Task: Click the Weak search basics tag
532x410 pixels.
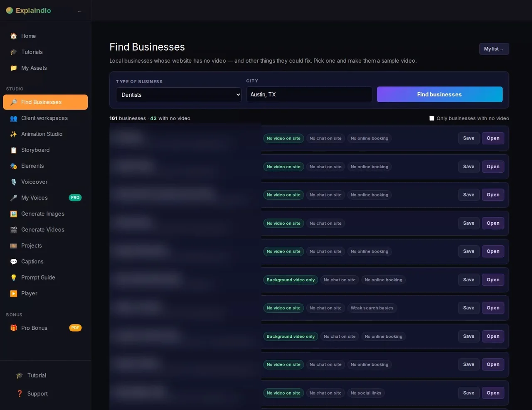Action: (x=372, y=308)
